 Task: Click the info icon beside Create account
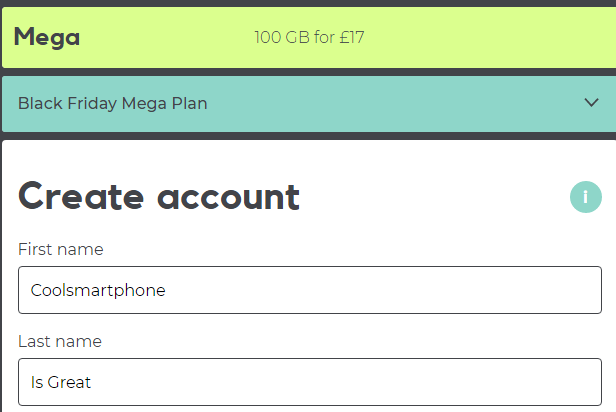tap(586, 197)
